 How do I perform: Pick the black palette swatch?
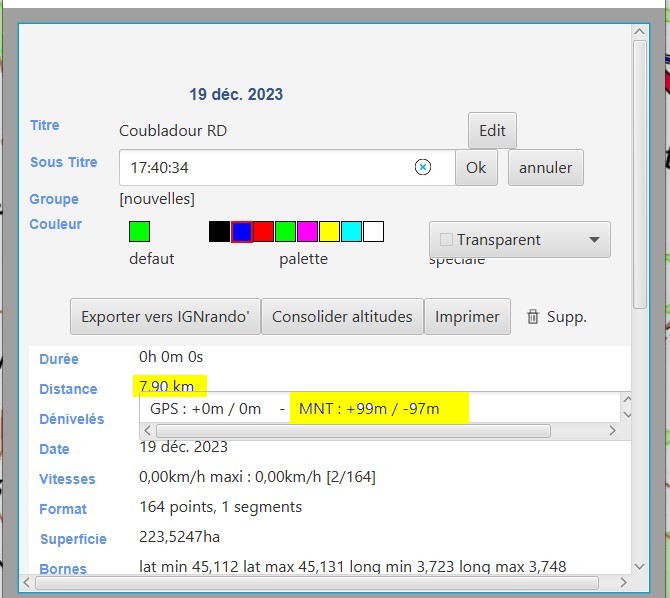[x=219, y=232]
